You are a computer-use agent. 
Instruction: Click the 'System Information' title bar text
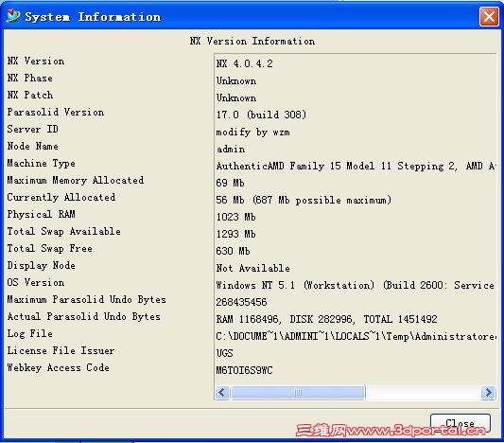click(x=93, y=17)
